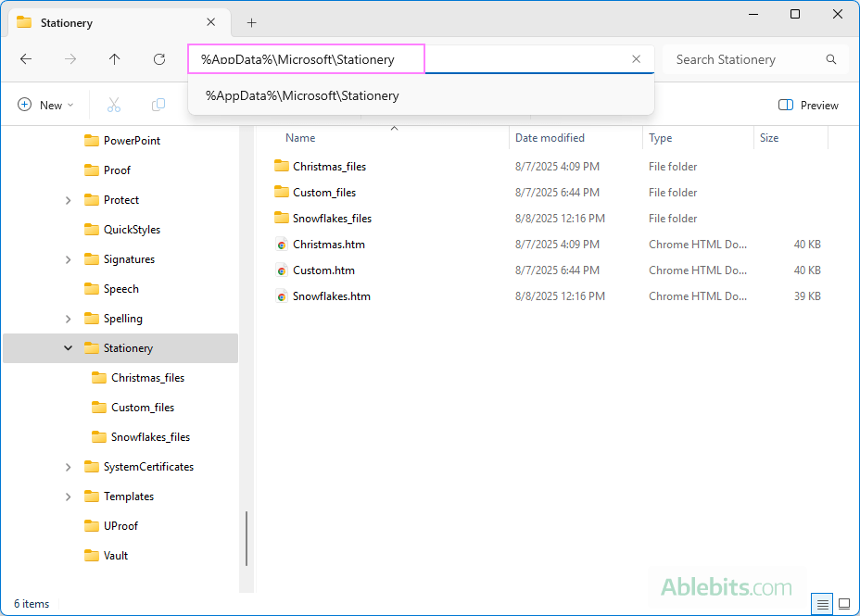Expand the Spelling folder node
This screenshot has width=860, height=616.
(x=68, y=319)
